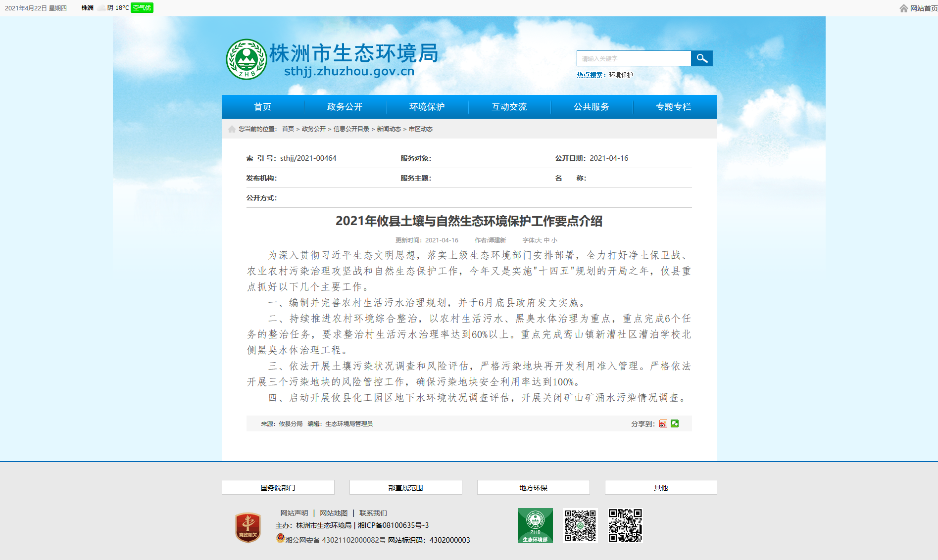938x560 pixels.
Task: Click the home icon beside 网站首页
Action: pyautogui.click(x=903, y=8)
